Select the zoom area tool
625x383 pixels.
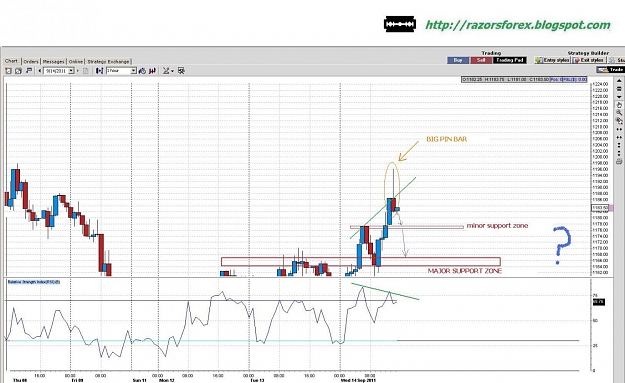[619, 120]
